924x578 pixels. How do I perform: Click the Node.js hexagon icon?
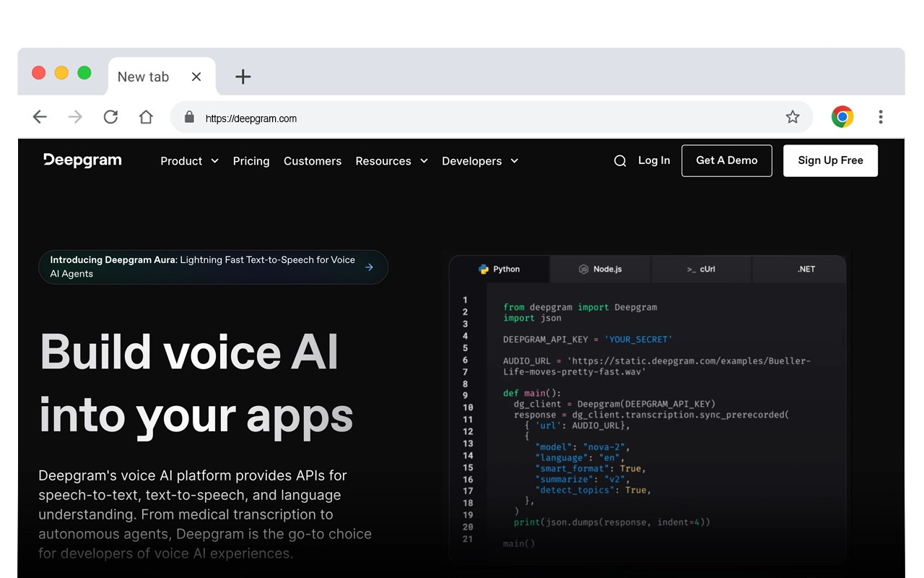coord(583,269)
